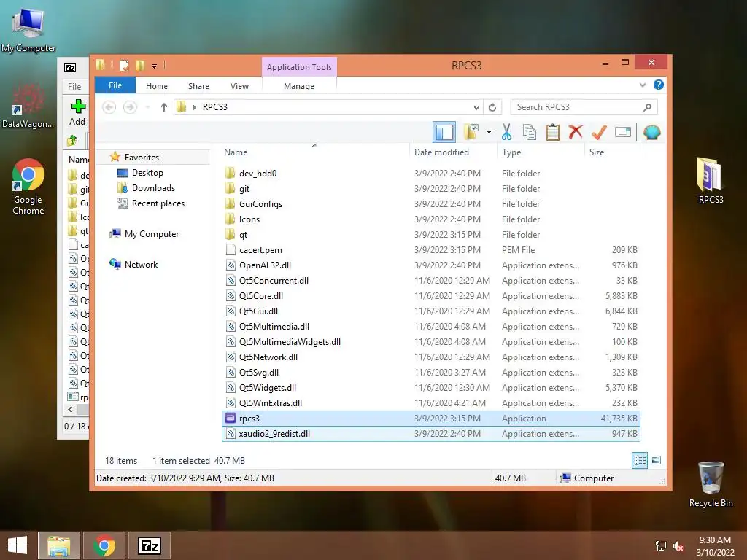Select the OpenAL32.dll file

431,265
